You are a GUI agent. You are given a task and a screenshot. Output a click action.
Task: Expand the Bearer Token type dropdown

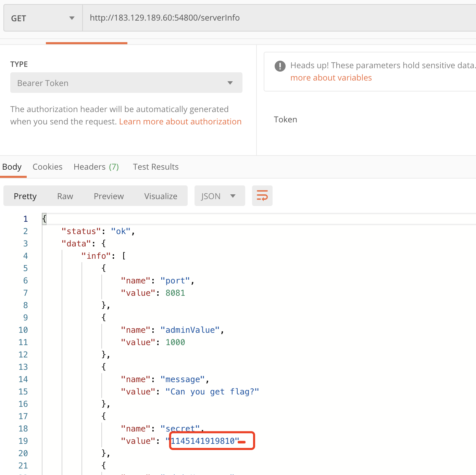pos(126,83)
